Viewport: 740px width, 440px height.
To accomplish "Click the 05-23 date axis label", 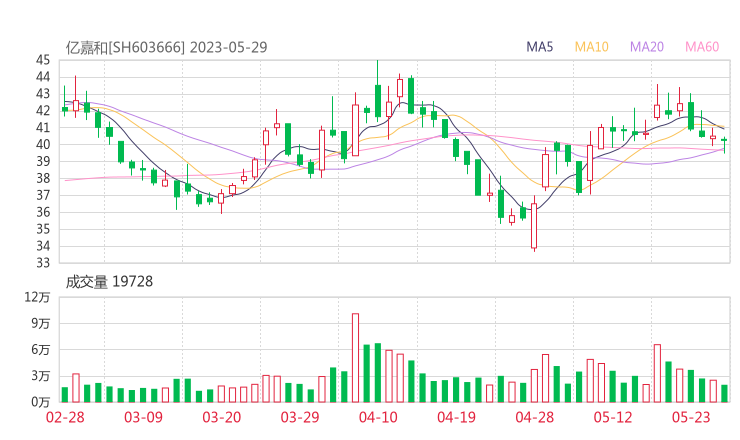I will 691,417.
